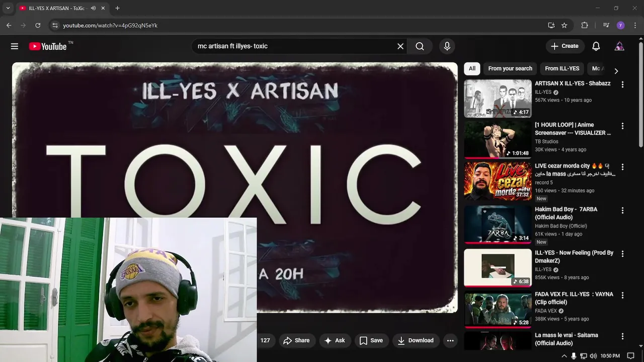
Task: Select the ILL-YES X ARTISAN browser tab
Action: coord(62,8)
